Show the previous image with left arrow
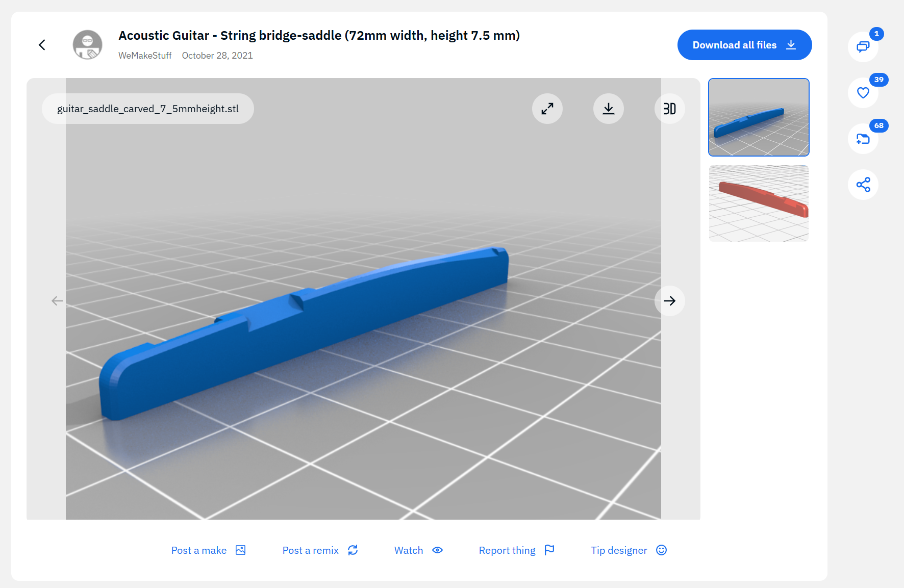Viewport: 904px width, 588px height. (57, 301)
